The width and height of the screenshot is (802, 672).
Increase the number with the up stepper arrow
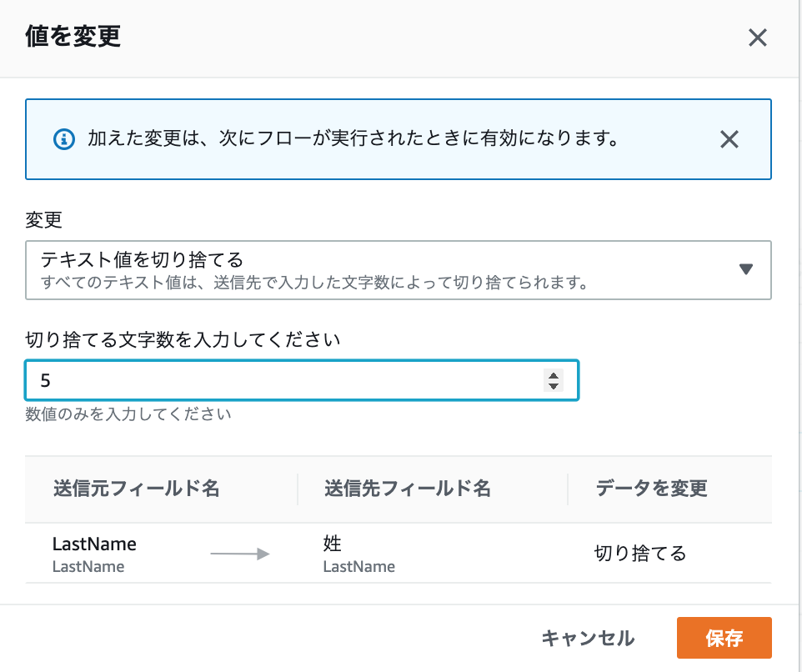point(554,375)
